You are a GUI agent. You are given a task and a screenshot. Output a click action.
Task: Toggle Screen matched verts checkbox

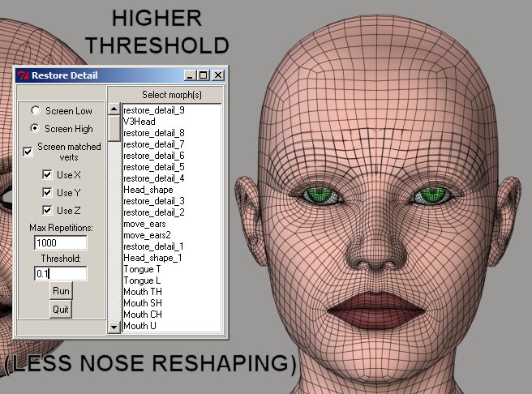point(28,151)
